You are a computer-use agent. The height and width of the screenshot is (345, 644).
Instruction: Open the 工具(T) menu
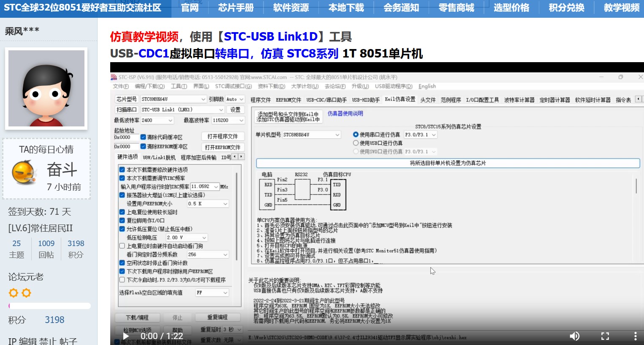(x=179, y=86)
